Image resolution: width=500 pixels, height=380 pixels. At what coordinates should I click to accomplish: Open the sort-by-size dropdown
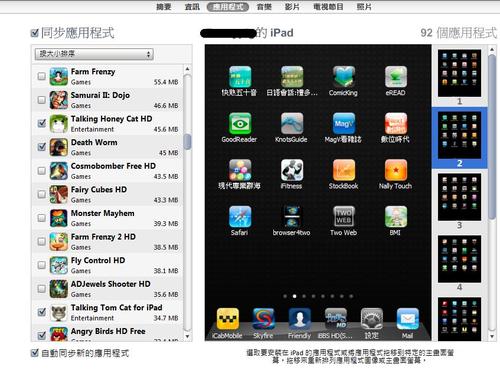pos(94,54)
